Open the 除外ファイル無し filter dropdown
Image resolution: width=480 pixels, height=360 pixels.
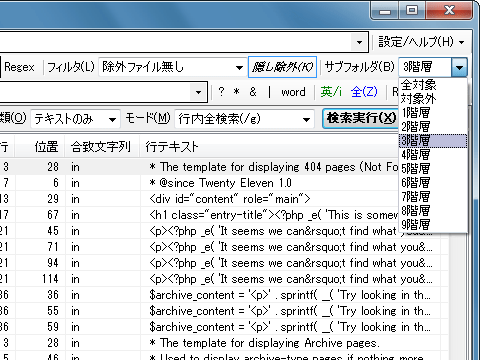pyautogui.click(x=172, y=67)
